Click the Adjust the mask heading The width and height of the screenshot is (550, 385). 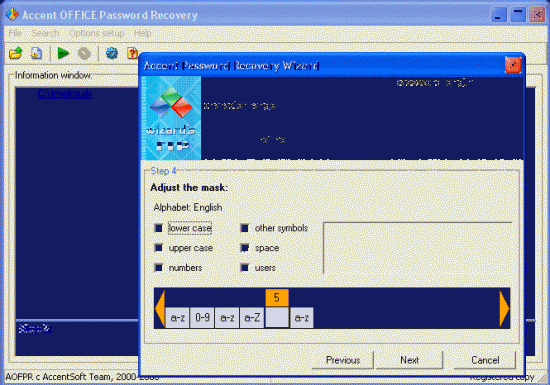pos(189,188)
